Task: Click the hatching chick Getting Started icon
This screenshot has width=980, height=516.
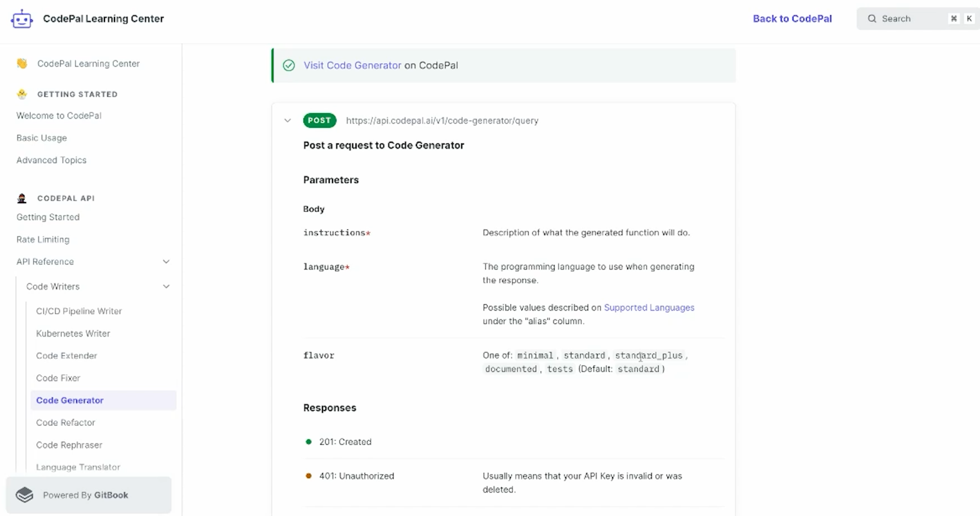Action: (x=22, y=94)
